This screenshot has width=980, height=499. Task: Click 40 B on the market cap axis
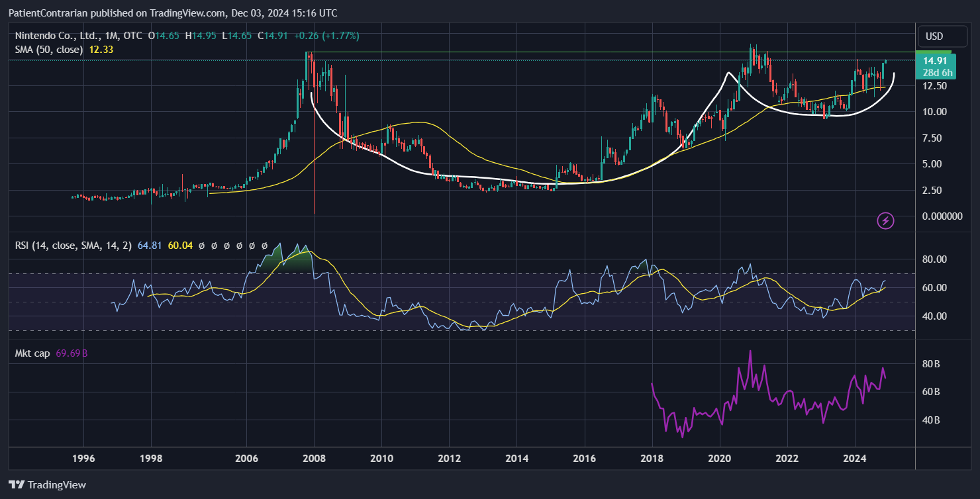point(932,420)
